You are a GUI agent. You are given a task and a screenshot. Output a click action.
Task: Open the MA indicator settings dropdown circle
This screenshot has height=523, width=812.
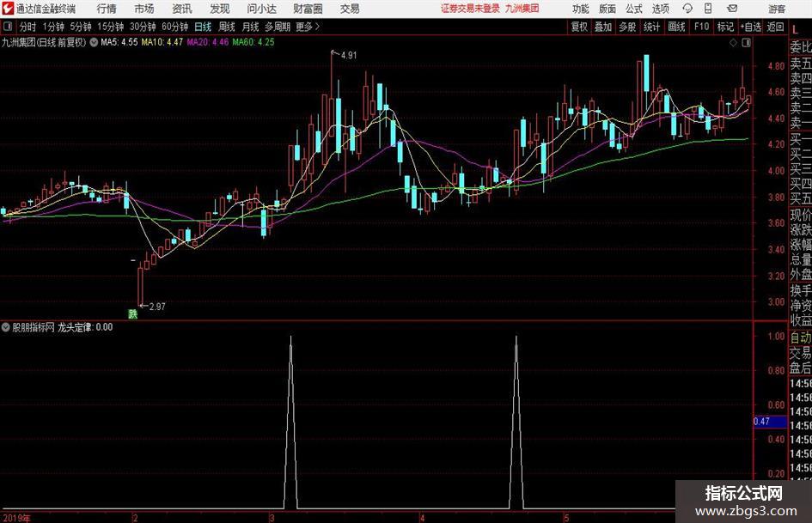(94, 43)
